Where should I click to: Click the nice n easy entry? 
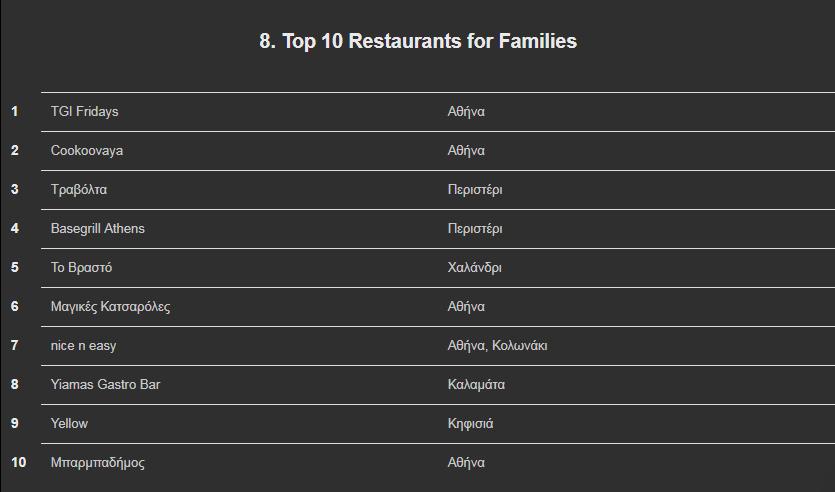pos(83,346)
